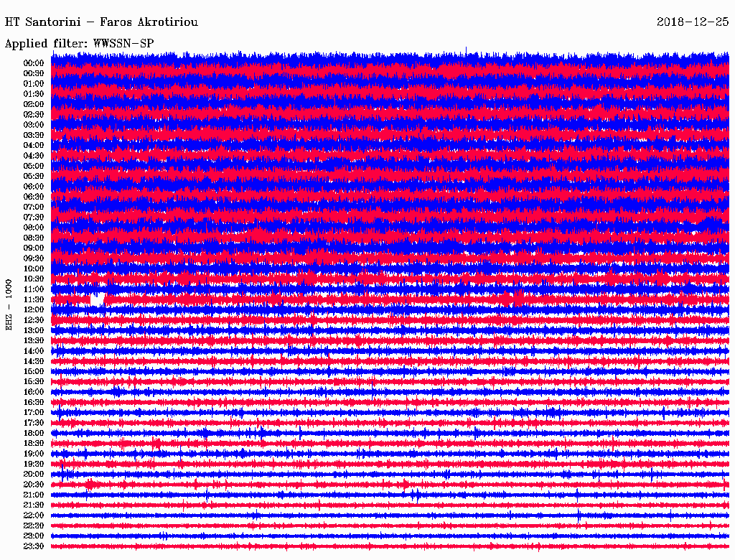
Task: Click the 13:00 time label
Action: click(34, 331)
